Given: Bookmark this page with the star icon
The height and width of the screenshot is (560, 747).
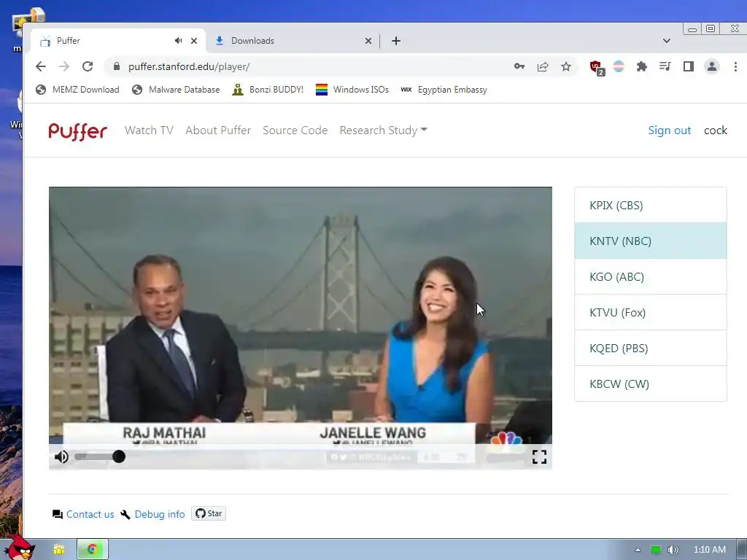Looking at the screenshot, I should pos(565,66).
